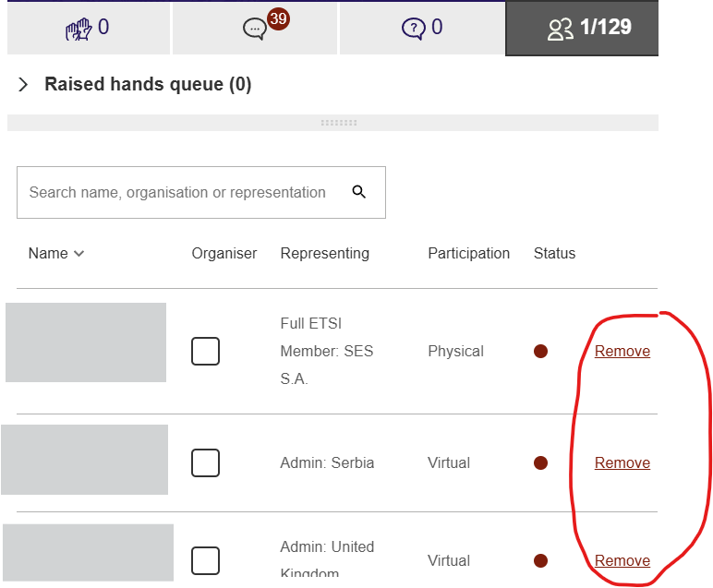
Task: Click the red status dot for Serbia
Action: click(x=540, y=463)
